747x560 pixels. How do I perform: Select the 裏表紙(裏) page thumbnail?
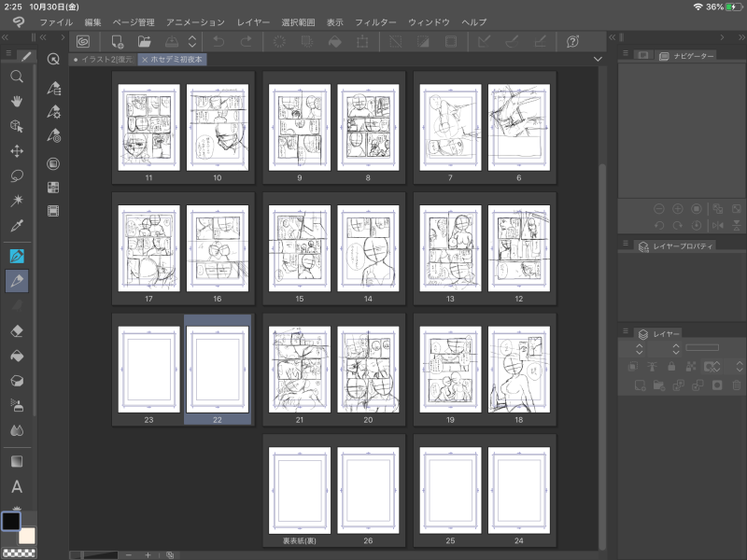click(300, 490)
